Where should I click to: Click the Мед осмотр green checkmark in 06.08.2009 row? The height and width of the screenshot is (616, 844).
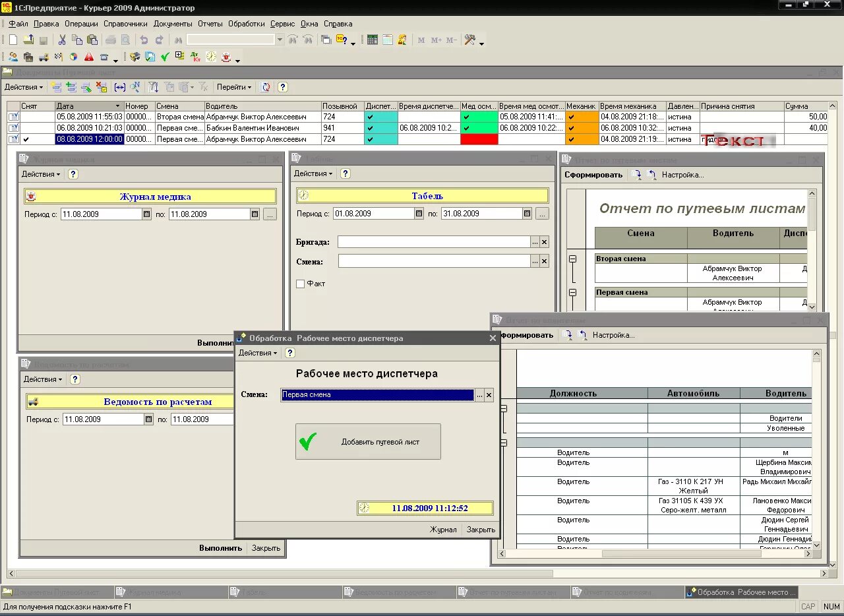(x=467, y=129)
